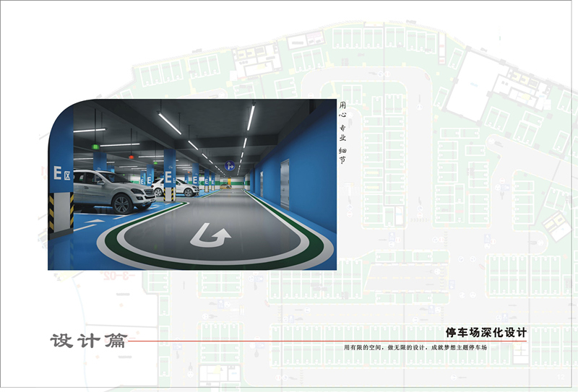This screenshot has height=392, width=578.
Task: Select the E区 zone marker on left pillar
Action: pos(61,175)
